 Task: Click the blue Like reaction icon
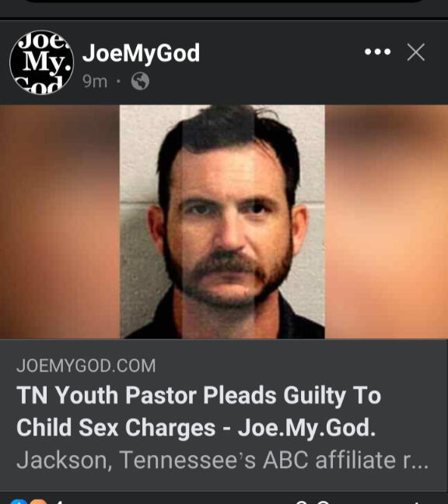[x=19, y=502]
